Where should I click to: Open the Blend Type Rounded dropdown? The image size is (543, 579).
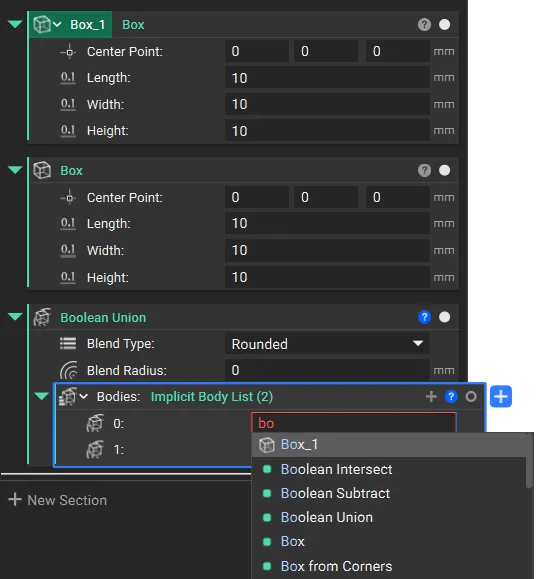click(327, 344)
